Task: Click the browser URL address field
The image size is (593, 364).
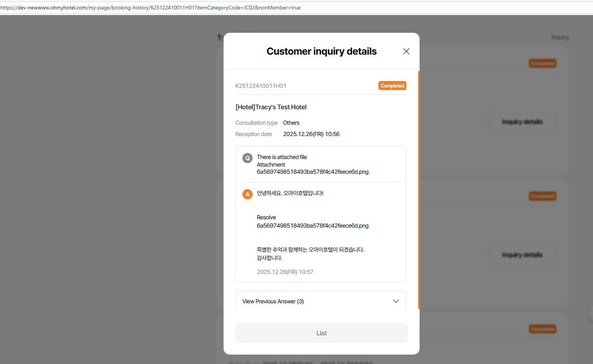Action: [x=151, y=8]
